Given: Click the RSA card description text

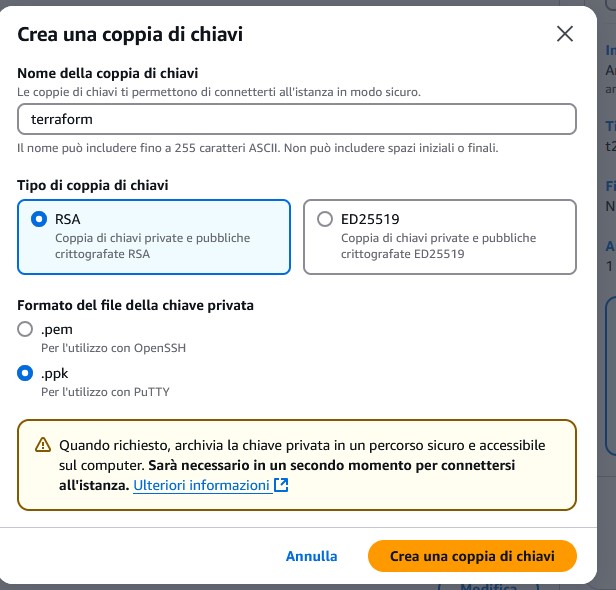Looking at the screenshot, I should click(x=152, y=246).
